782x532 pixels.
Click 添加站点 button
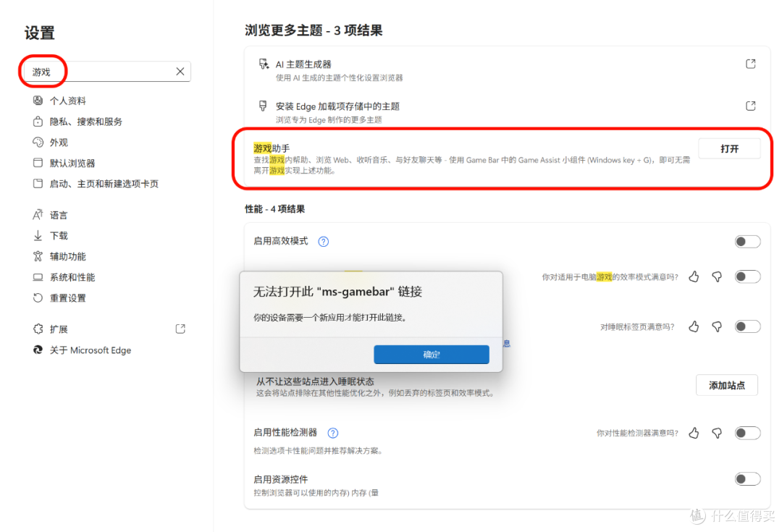[x=727, y=385]
